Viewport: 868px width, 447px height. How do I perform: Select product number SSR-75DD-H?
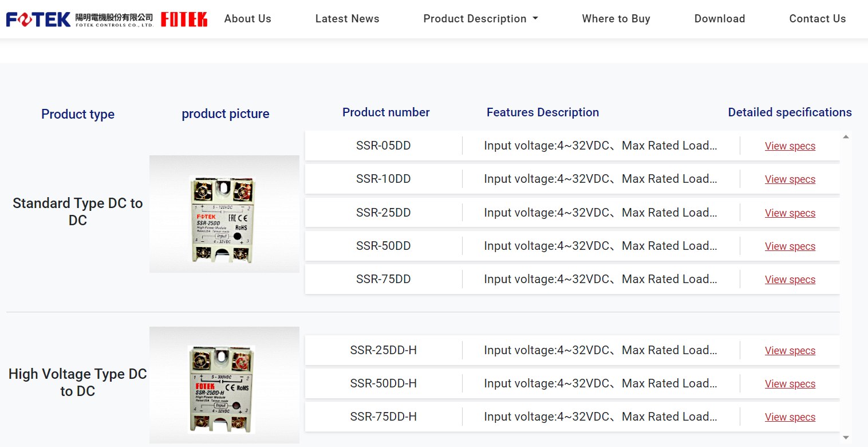(384, 417)
